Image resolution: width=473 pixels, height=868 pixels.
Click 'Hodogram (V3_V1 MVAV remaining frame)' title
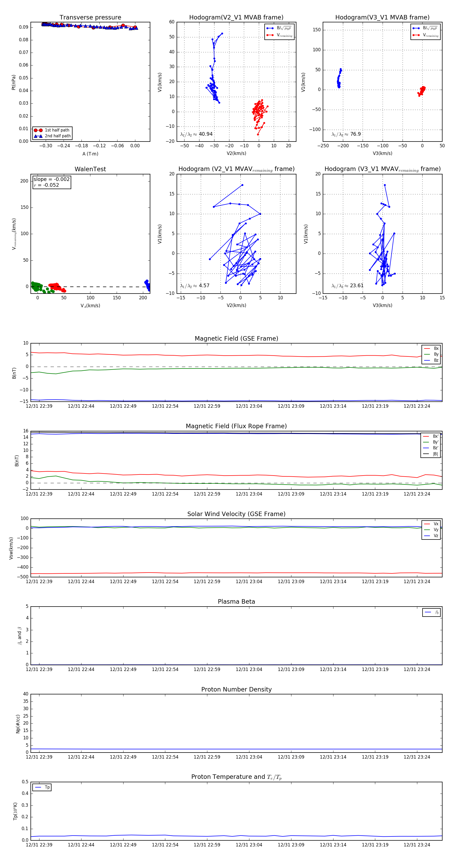tap(382, 169)
